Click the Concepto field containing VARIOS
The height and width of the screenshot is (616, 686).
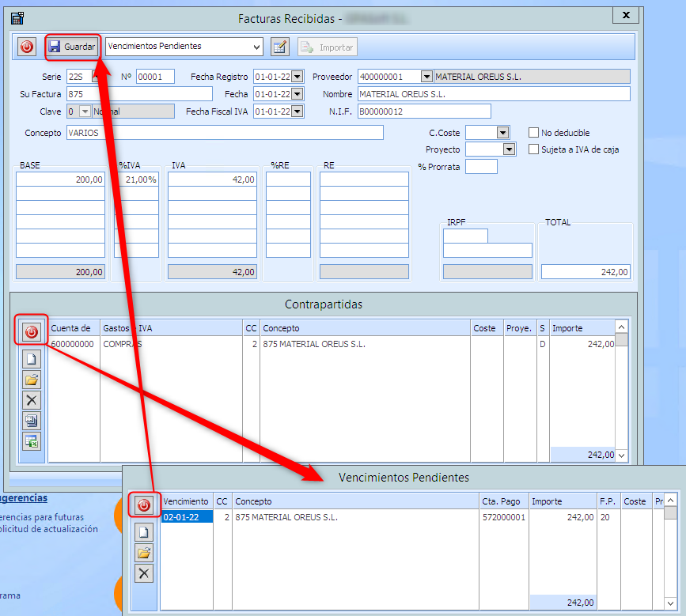(225, 133)
